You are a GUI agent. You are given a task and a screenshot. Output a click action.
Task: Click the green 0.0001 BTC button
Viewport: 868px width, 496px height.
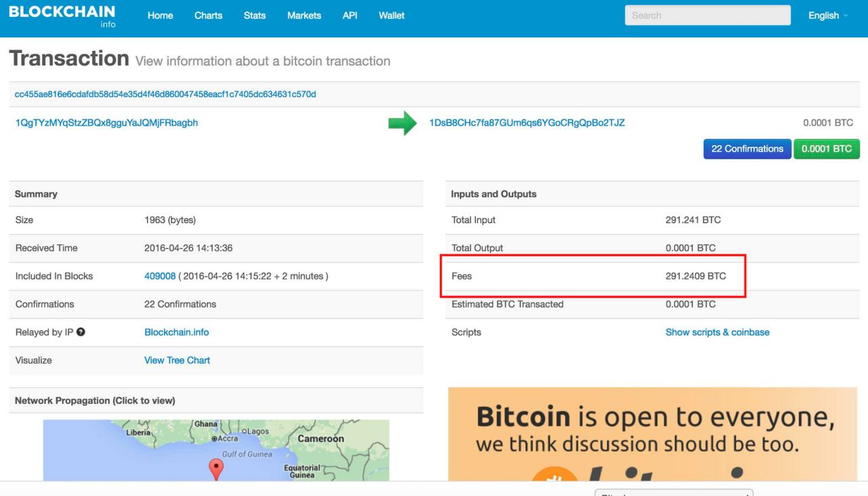point(827,149)
